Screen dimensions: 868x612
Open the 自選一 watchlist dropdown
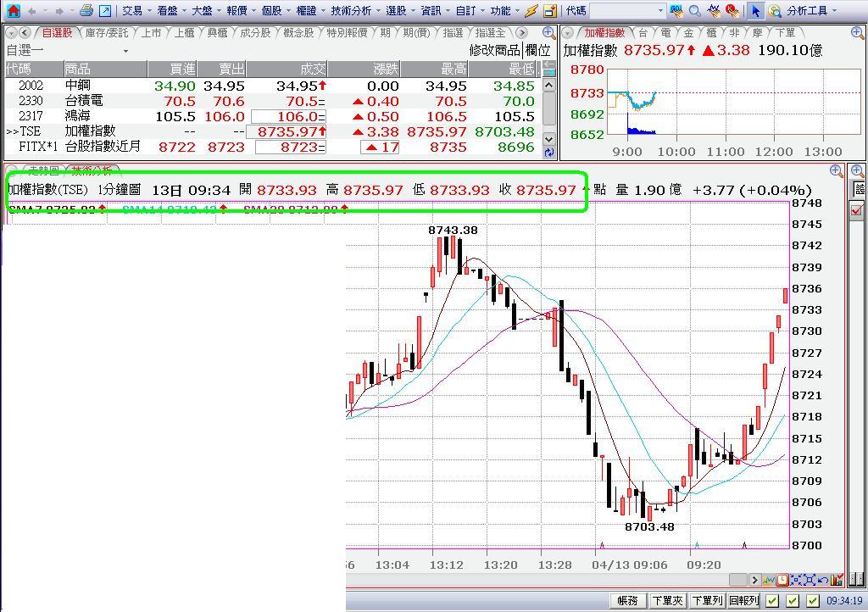click(125, 51)
